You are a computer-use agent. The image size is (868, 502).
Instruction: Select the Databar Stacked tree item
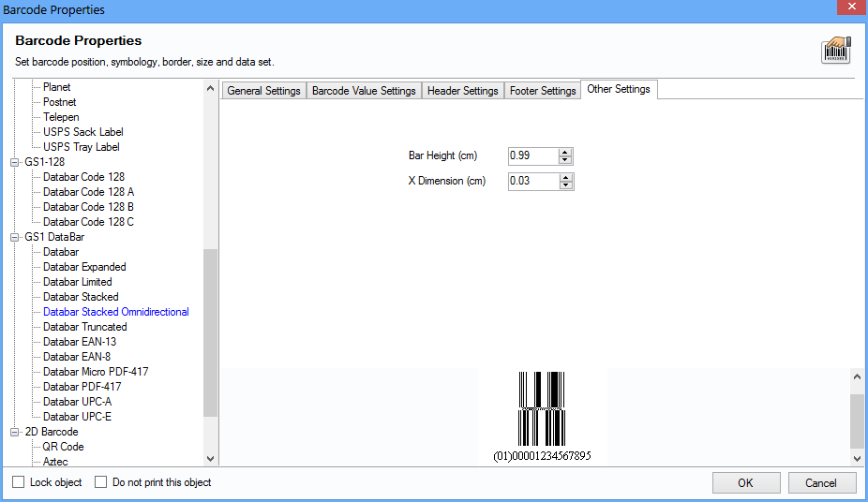(x=81, y=297)
